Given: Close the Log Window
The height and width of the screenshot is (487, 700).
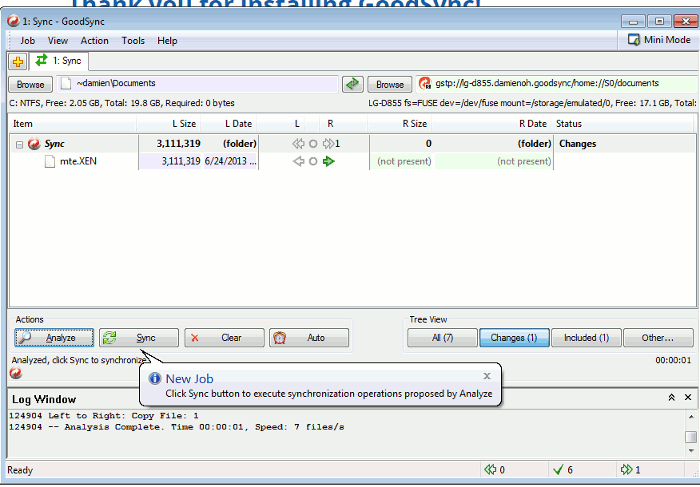Looking at the screenshot, I should [x=688, y=397].
